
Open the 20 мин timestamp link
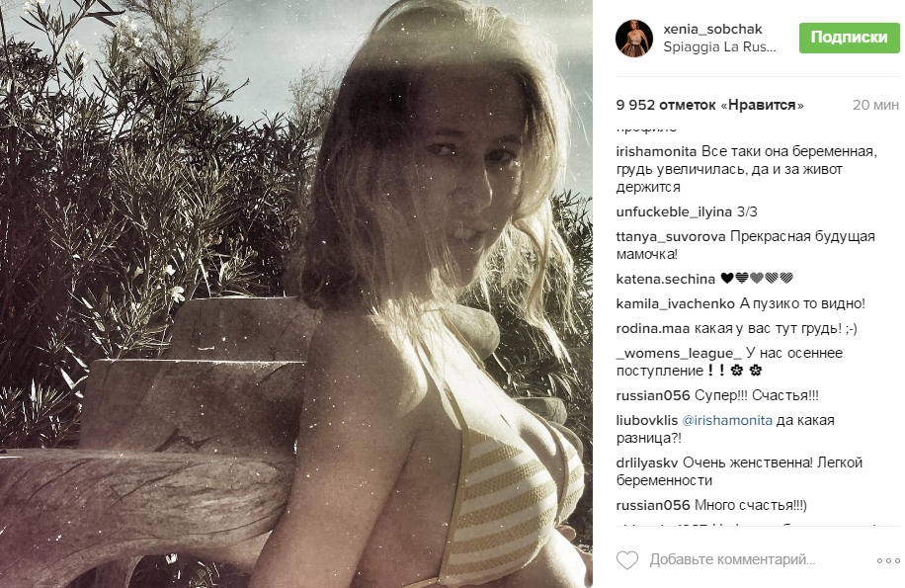pyautogui.click(x=875, y=105)
